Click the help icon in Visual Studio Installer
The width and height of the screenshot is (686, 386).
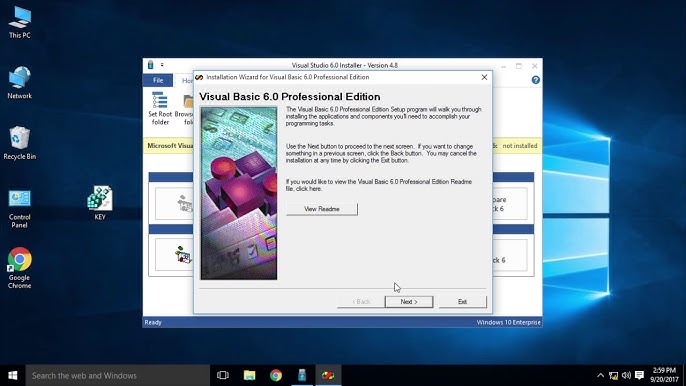(536, 80)
